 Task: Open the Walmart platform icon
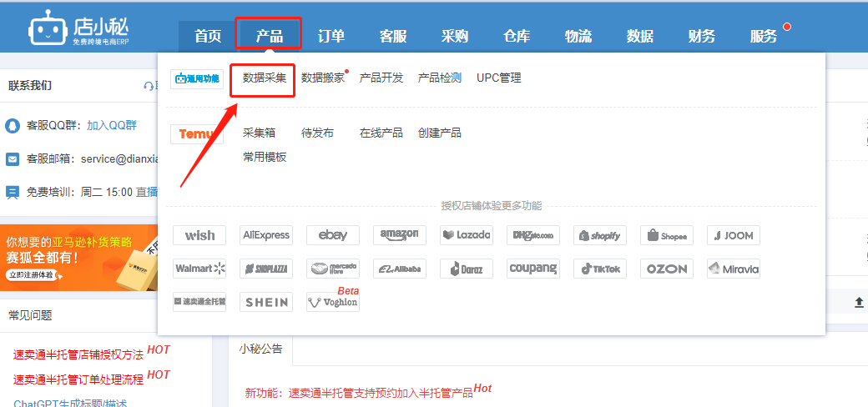click(x=199, y=269)
